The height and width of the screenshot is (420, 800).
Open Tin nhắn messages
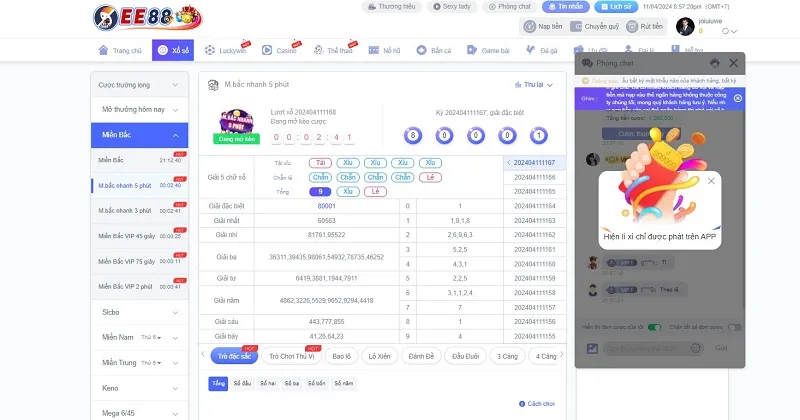pyautogui.click(x=566, y=7)
